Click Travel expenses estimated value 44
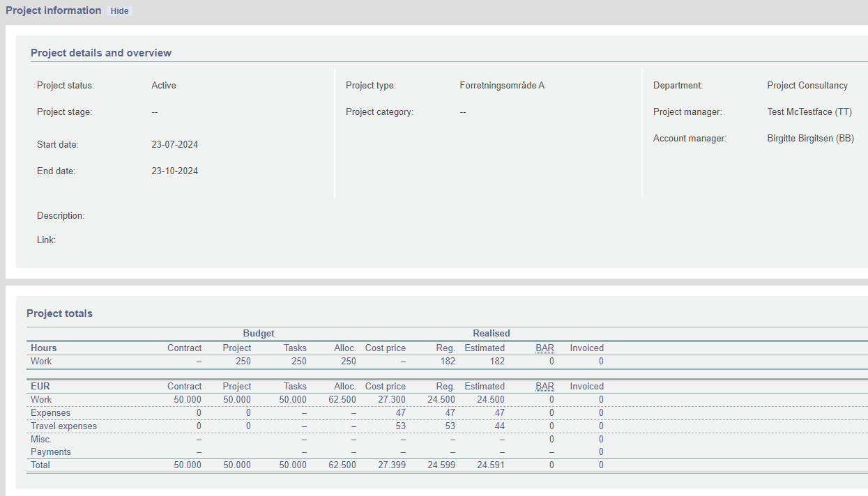 tap(498, 426)
